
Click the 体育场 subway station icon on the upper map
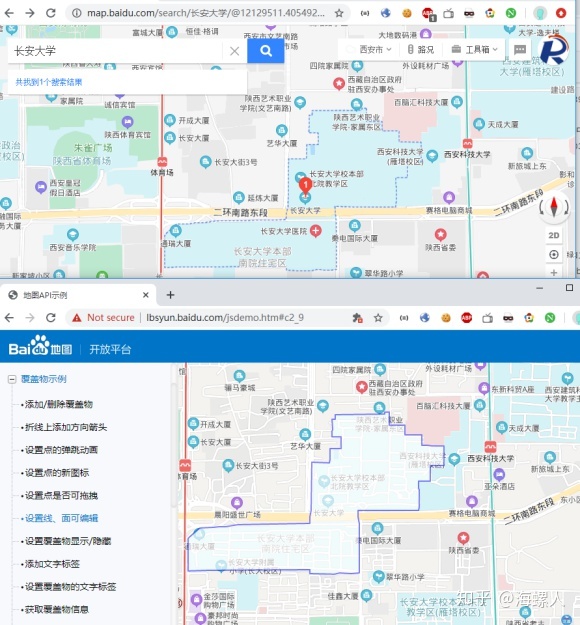click(x=162, y=162)
